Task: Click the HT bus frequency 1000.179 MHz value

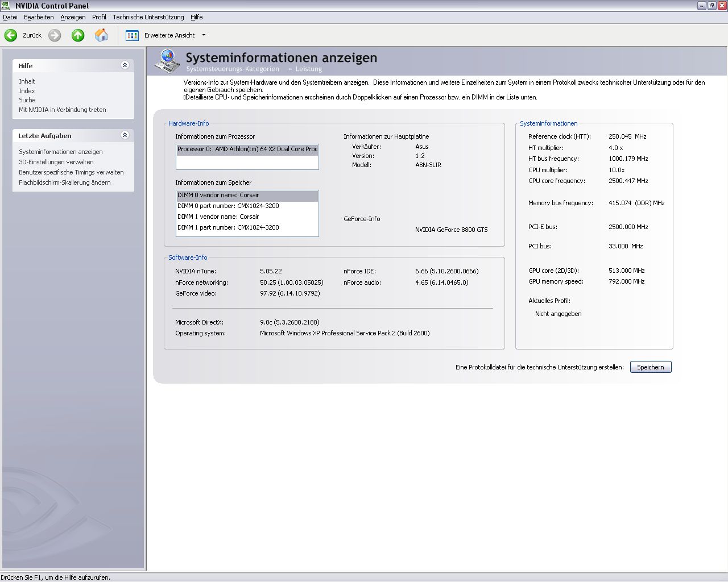Action: pos(628,159)
